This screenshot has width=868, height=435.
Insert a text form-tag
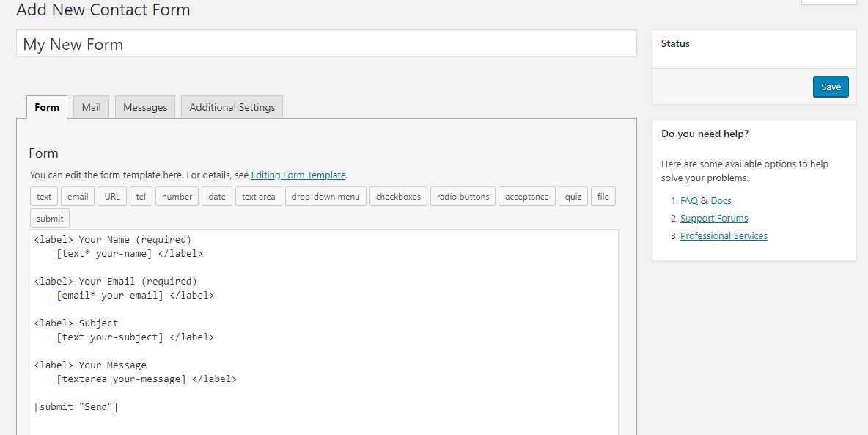pyautogui.click(x=43, y=196)
